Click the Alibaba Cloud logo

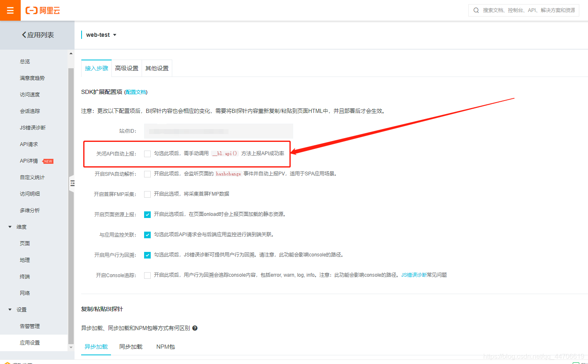(x=43, y=10)
